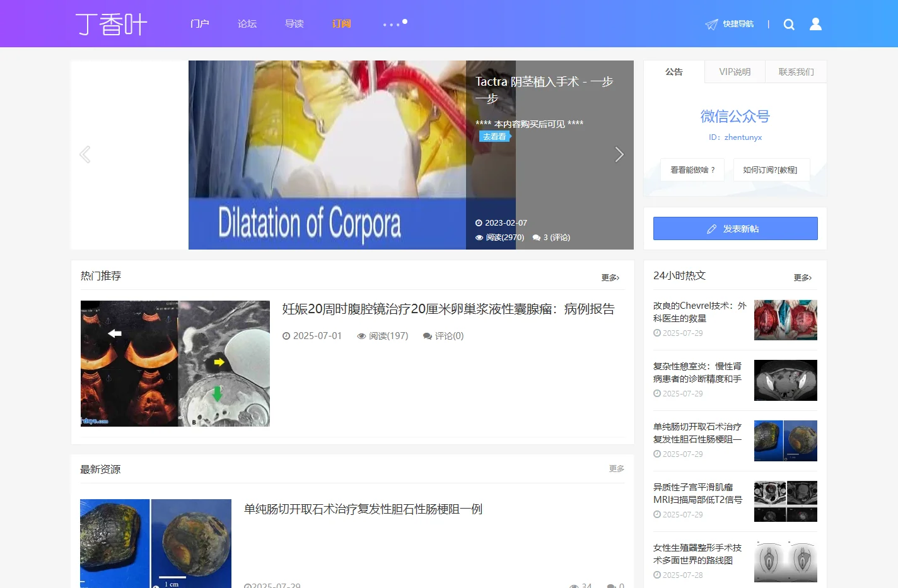Open 更多 link in 最新资源

click(x=617, y=469)
